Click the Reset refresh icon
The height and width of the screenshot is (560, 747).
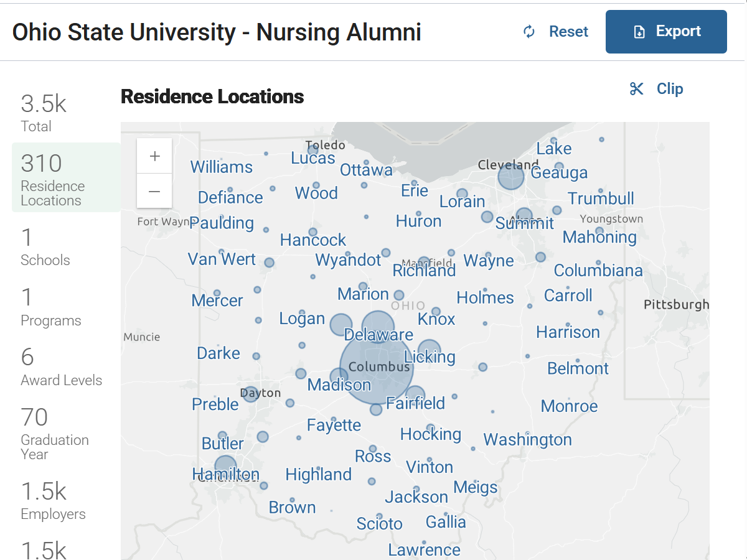(529, 32)
